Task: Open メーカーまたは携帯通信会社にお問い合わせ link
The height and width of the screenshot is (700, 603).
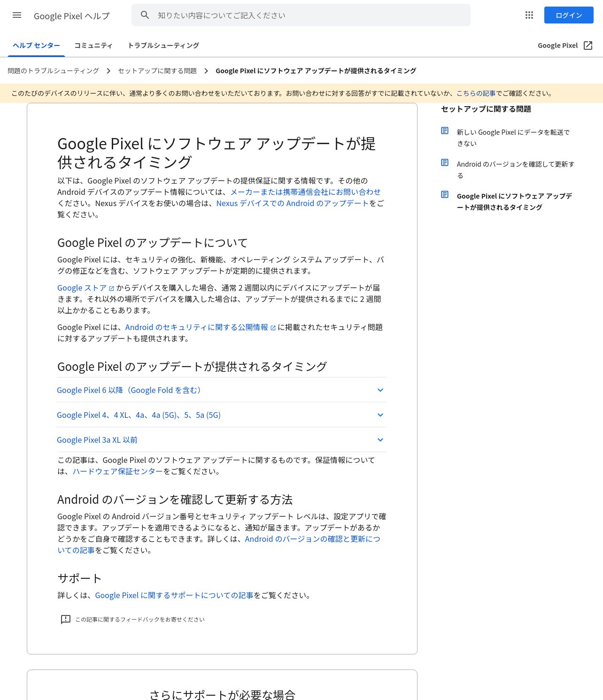Action: coord(305,192)
